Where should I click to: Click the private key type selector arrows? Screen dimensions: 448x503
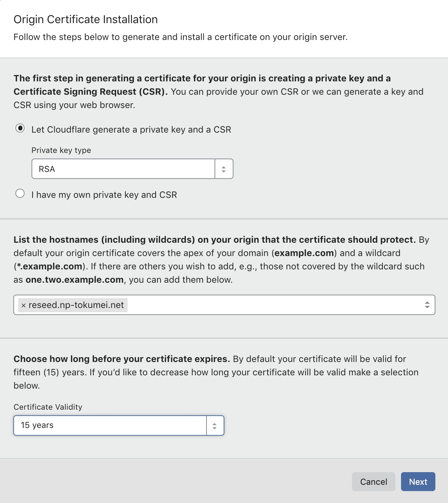coord(224,169)
